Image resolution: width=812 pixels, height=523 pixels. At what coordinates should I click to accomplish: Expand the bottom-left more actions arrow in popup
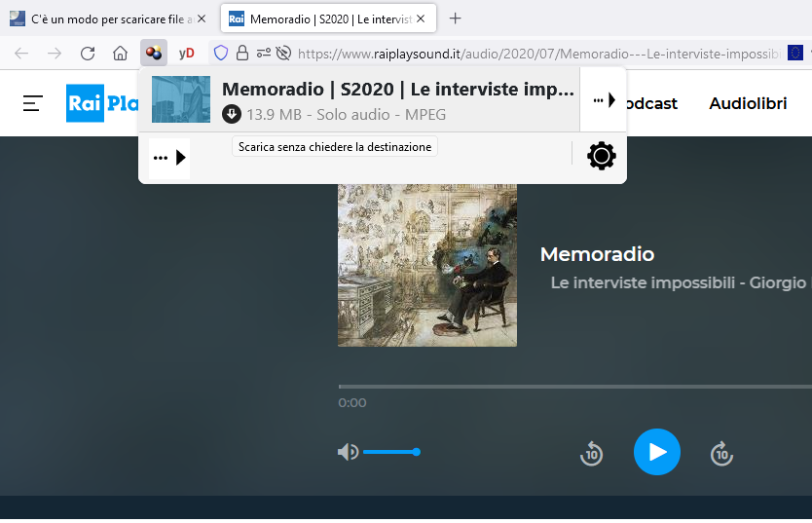tap(169, 158)
